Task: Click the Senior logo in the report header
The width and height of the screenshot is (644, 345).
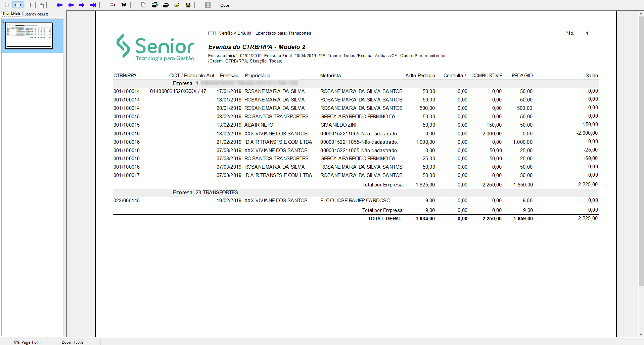Action: 155,47
